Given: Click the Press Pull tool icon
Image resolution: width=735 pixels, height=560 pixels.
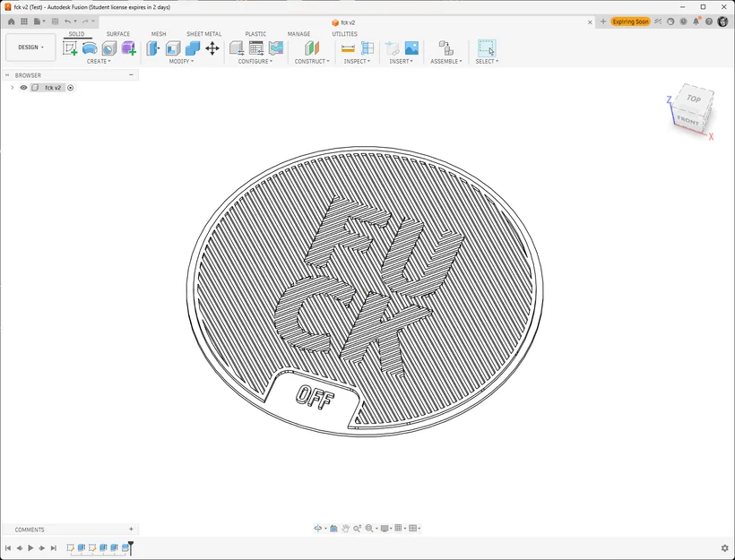Looking at the screenshot, I should (152, 47).
